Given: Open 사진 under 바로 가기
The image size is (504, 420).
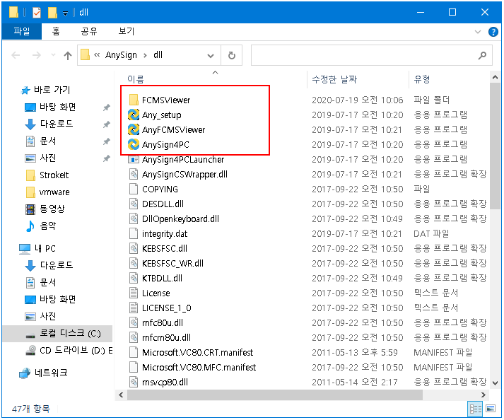Looking at the screenshot, I should 48,158.
